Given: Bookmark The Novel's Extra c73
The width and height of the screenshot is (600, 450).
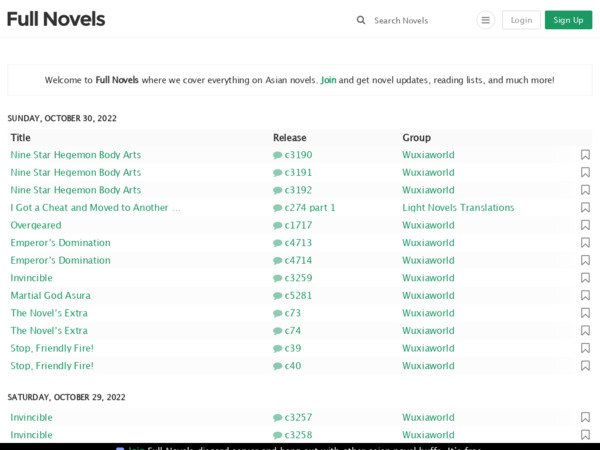Looking at the screenshot, I should tap(585, 313).
